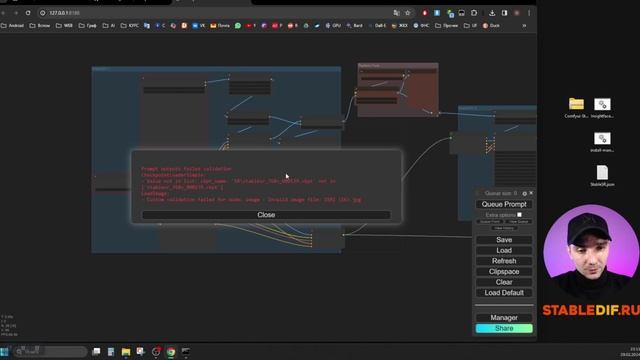
Task: Clear the workflow canvas
Action: (x=504, y=282)
